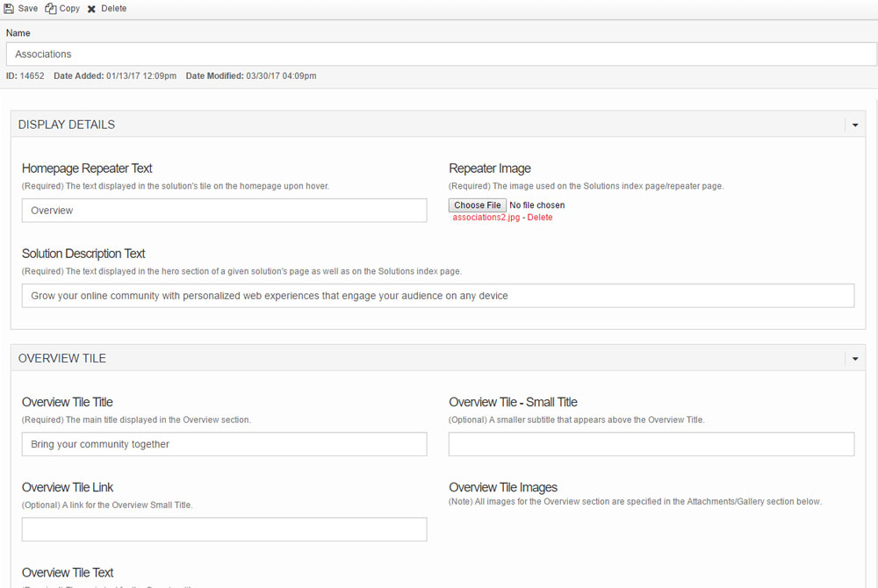Click the Homepage Repeater Text input
The height and width of the screenshot is (588, 878).
(224, 211)
